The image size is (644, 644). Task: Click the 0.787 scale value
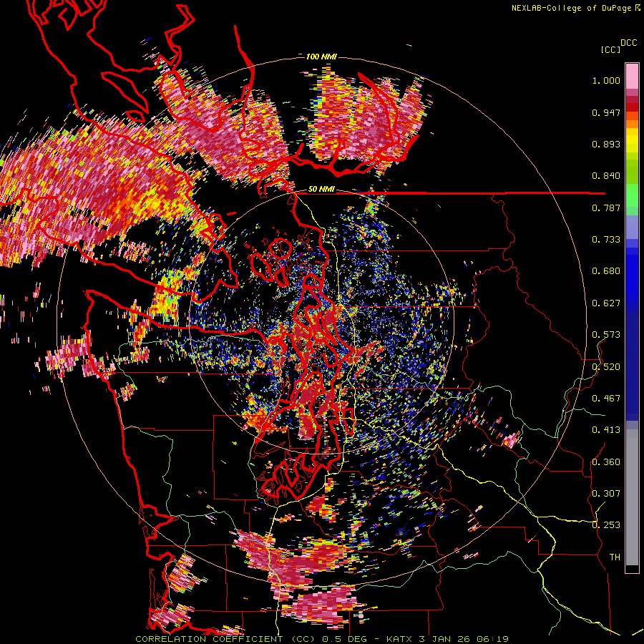606,208
